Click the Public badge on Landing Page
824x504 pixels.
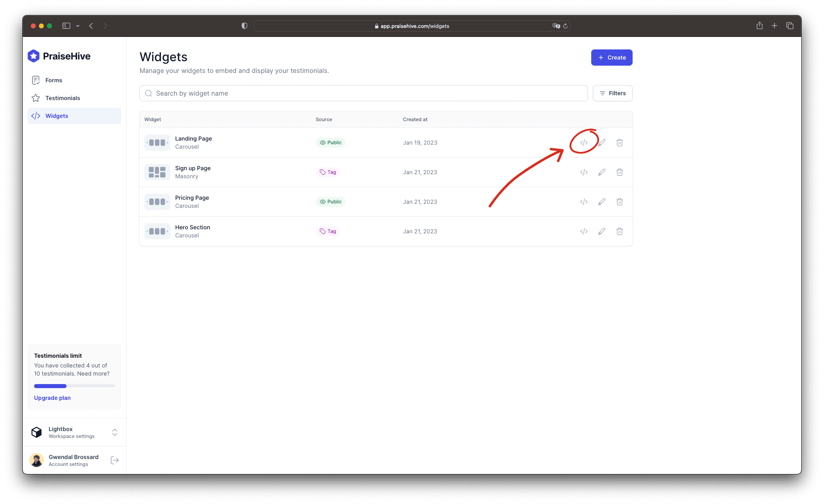pyautogui.click(x=330, y=143)
